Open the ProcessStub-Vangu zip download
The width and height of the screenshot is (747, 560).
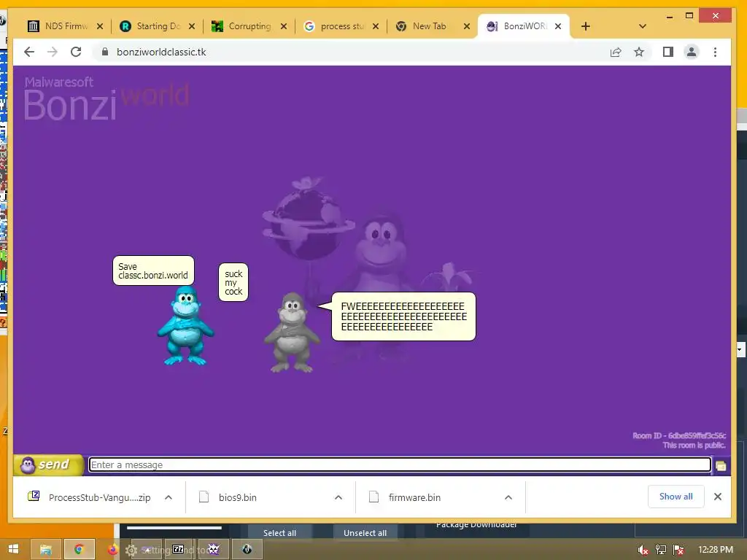pos(91,497)
